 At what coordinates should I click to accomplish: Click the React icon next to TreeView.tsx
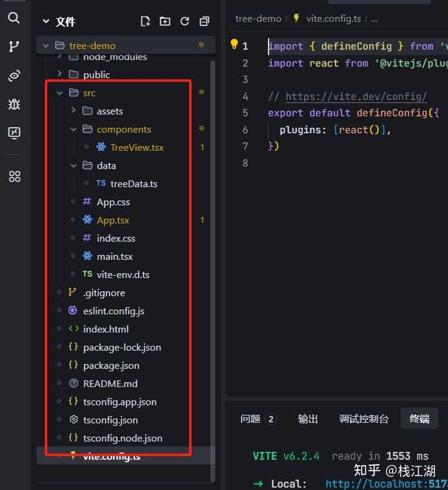(x=101, y=147)
